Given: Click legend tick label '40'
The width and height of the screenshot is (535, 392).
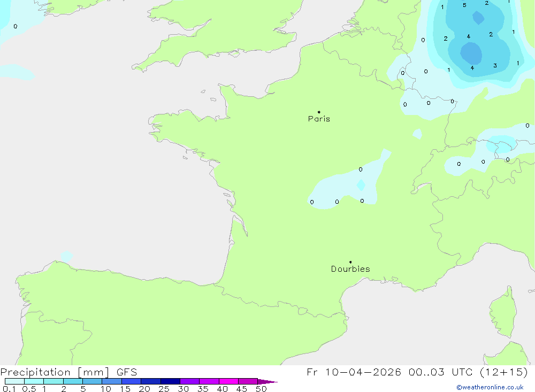Looking at the screenshot, I should (x=223, y=389).
